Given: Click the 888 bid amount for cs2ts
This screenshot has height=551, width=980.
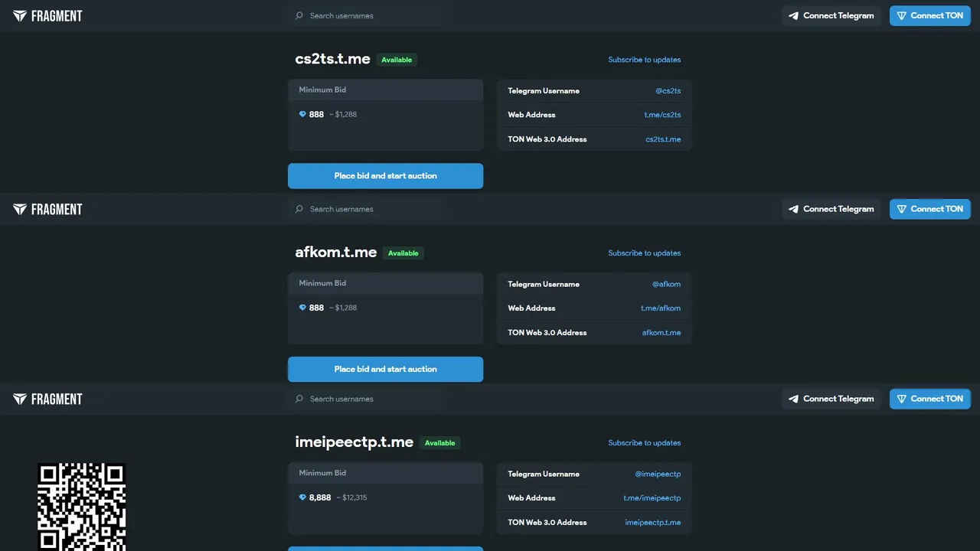Looking at the screenshot, I should [316, 114].
